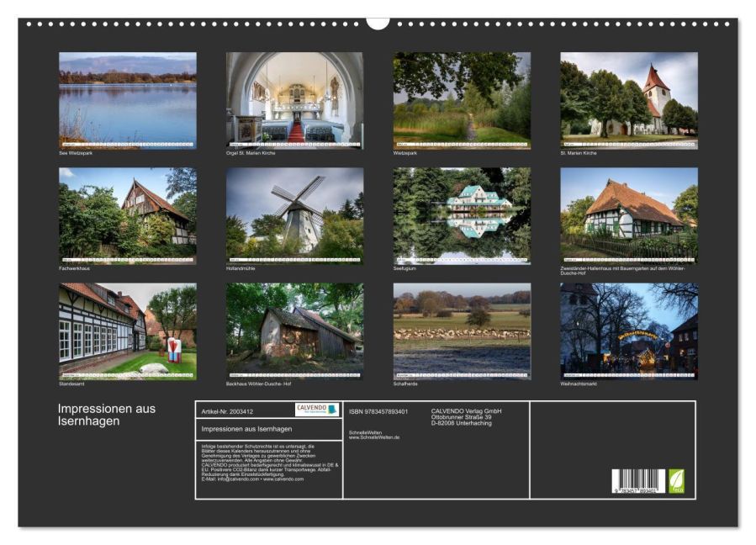Click the CALVENDO logo

coord(317,410)
